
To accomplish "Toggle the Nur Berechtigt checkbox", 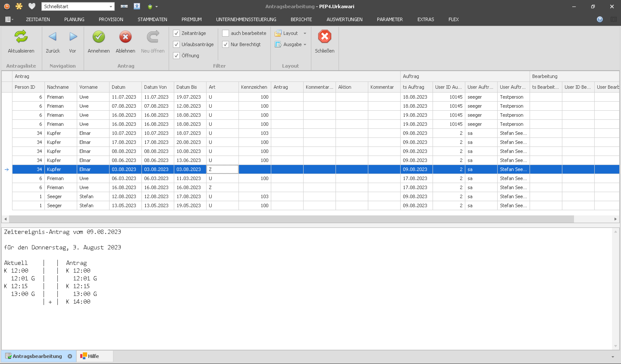I will click(226, 44).
